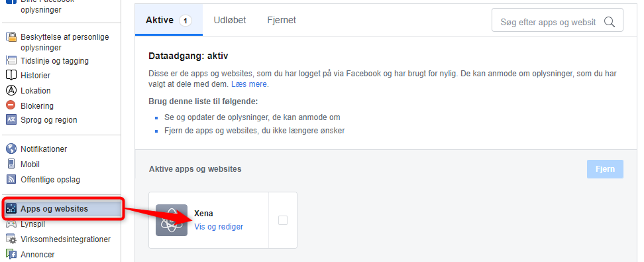Open the Læs mere link
Viewport: 644px width, 262px height.
pos(249,84)
